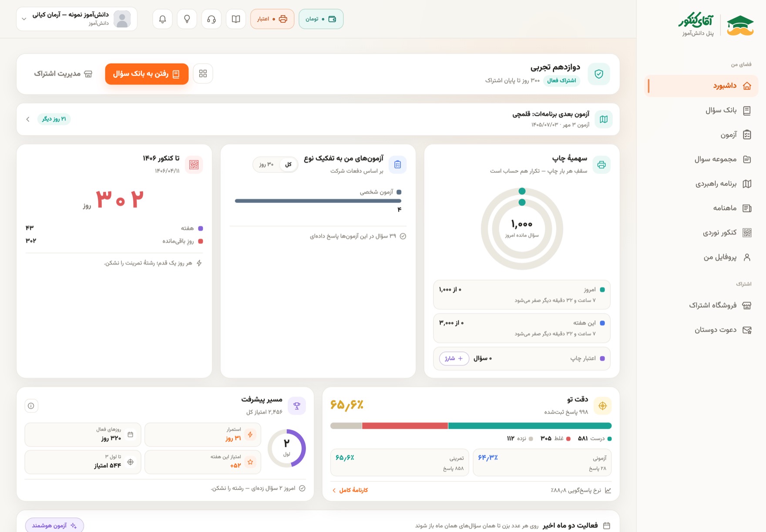
Task: Open support via the headset icon
Action: click(x=212, y=19)
